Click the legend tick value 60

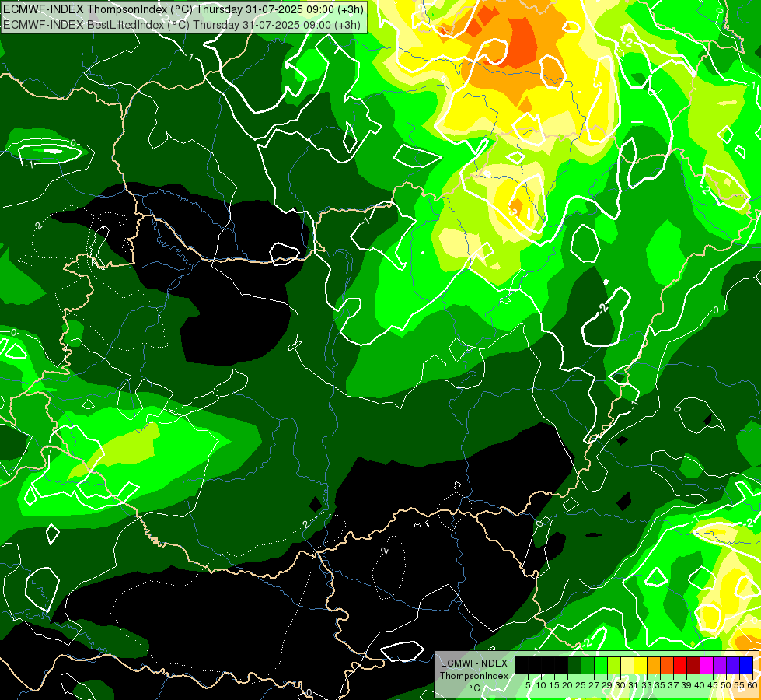pyautogui.click(x=752, y=685)
